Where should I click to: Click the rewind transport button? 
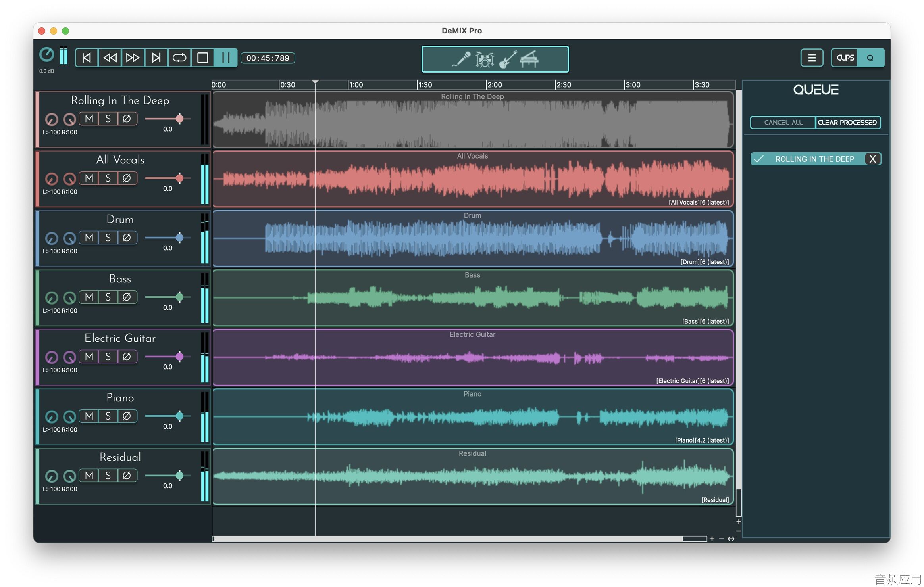coord(110,58)
